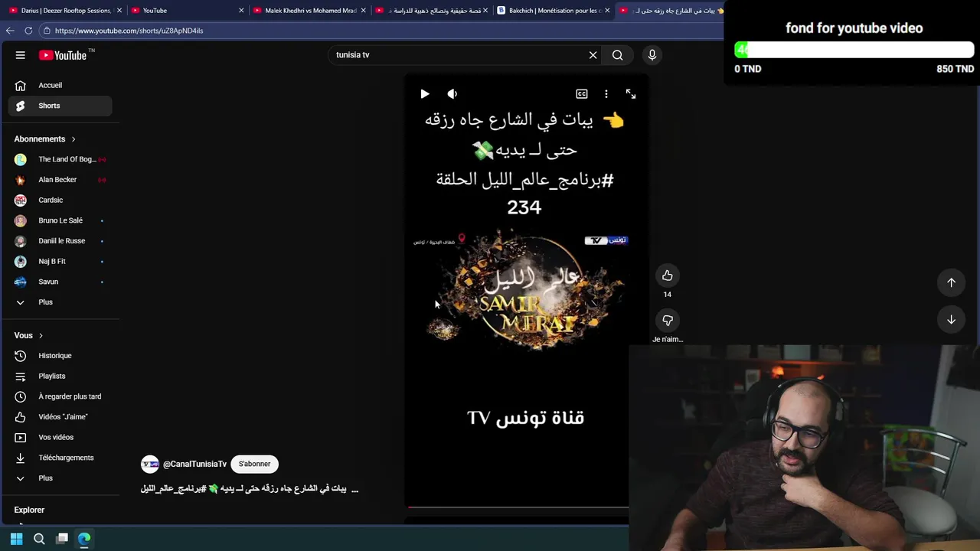Open the YouTube guide hamburger menu
980x551 pixels.
pyautogui.click(x=21, y=55)
